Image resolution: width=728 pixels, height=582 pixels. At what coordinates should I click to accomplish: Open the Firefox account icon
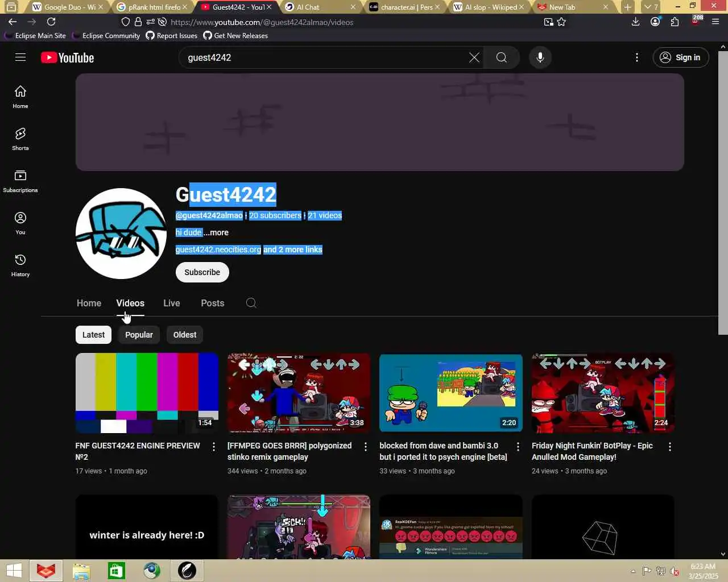655,22
